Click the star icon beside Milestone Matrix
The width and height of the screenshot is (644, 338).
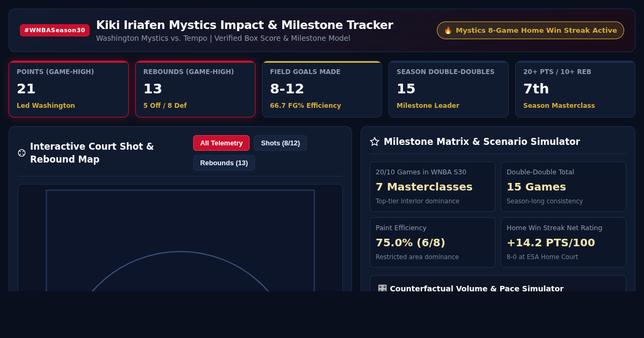375,142
